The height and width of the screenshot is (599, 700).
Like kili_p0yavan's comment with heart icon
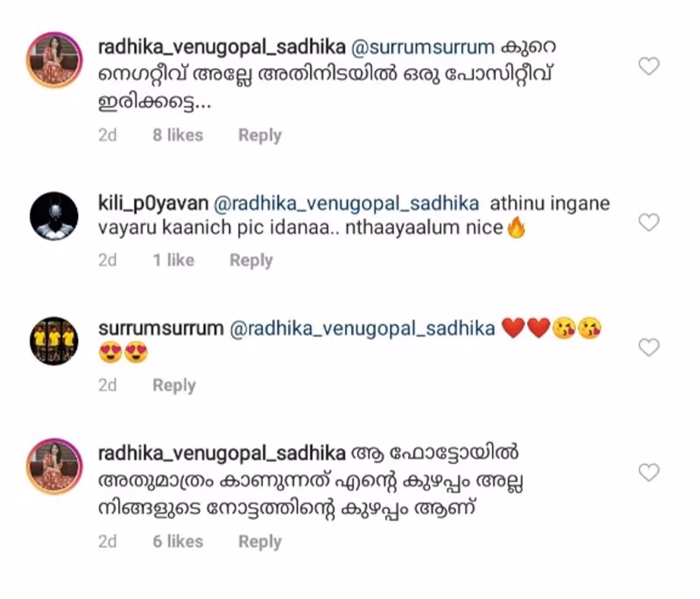pyautogui.click(x=649, y=222)
